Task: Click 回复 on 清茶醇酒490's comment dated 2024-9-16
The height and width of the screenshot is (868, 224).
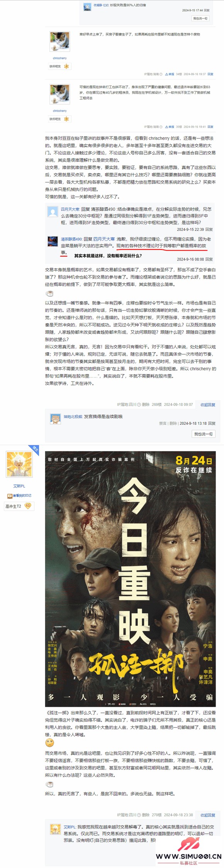Action: tap(209, 259)
